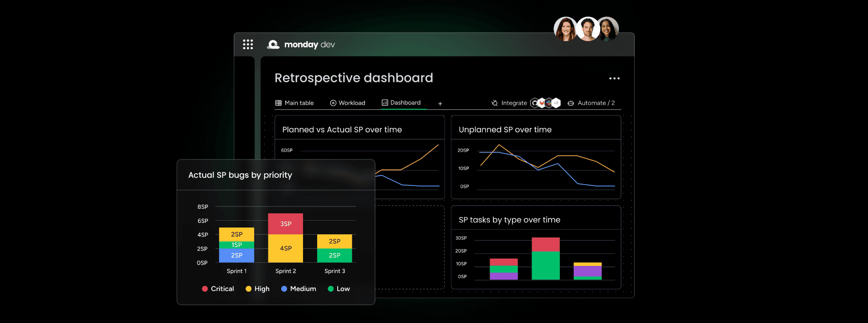
Task: Click the Integrate button
Action: pos(509,103)
